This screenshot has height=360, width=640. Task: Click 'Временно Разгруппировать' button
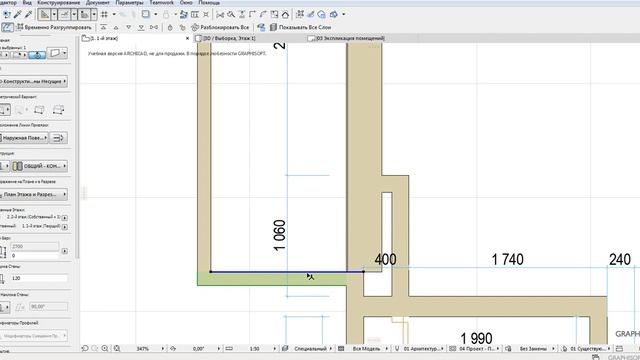pos(53,27)
